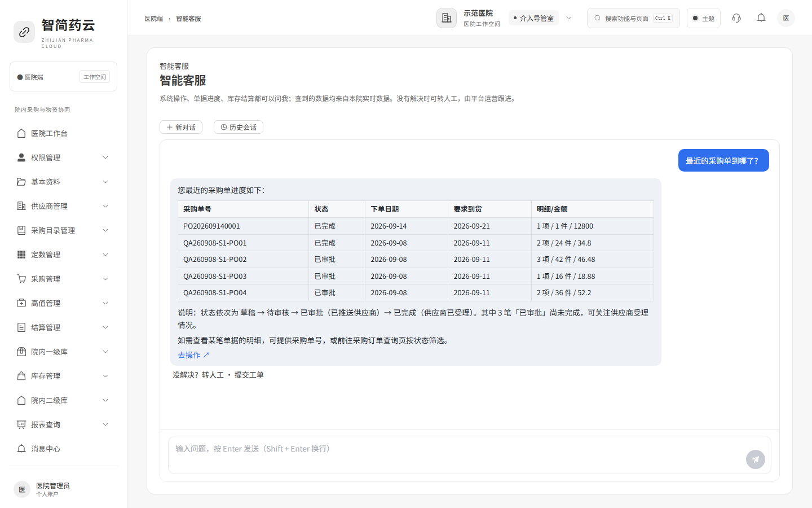Click the 医院端 breadcrumb link
812x508 pixels.
[153, 19]
